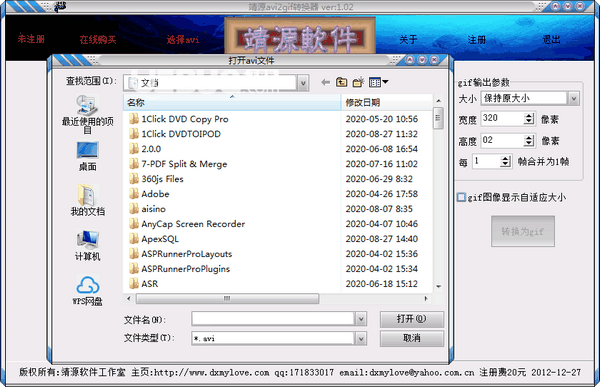Select the 2.0.0 folder
The width and height of the screenshot is (600, 387).
click(x=145, y=149)
